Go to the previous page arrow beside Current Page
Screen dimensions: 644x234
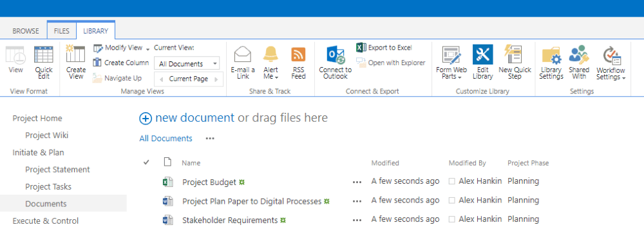tap(161, 79)
